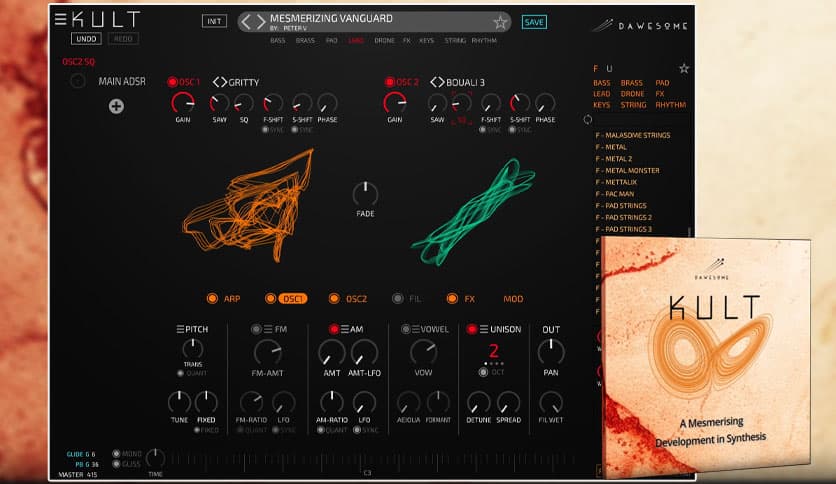This screenshot has width=836, height=484.
Task: Filter browser by the DRONE category
Action: [x=632, y=94]
